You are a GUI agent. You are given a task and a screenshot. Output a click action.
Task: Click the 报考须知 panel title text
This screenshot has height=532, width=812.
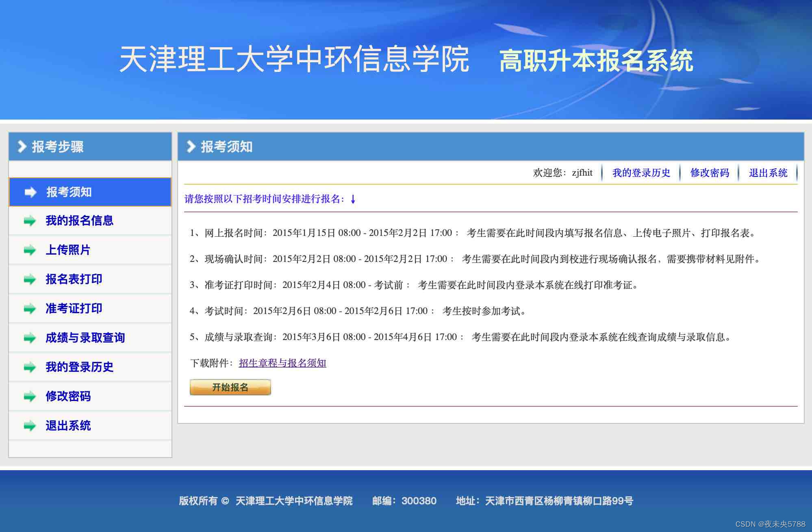227,146
